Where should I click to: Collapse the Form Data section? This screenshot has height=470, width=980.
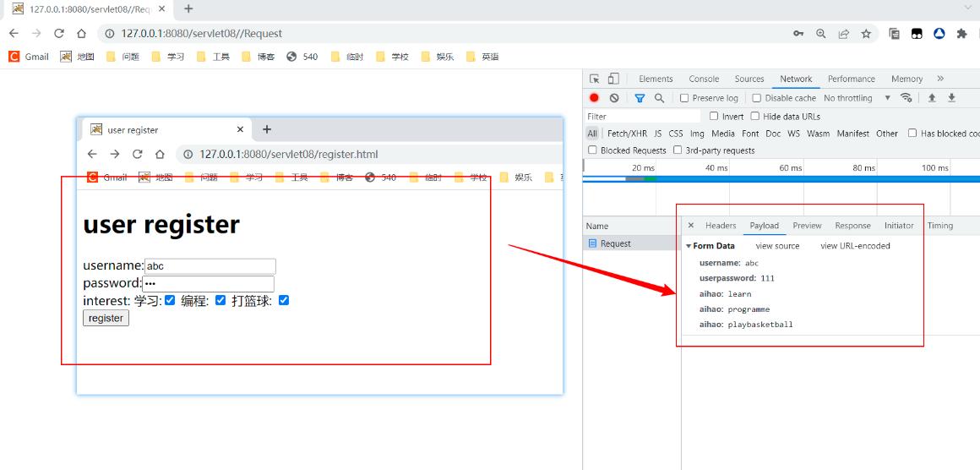pos(689,246)
